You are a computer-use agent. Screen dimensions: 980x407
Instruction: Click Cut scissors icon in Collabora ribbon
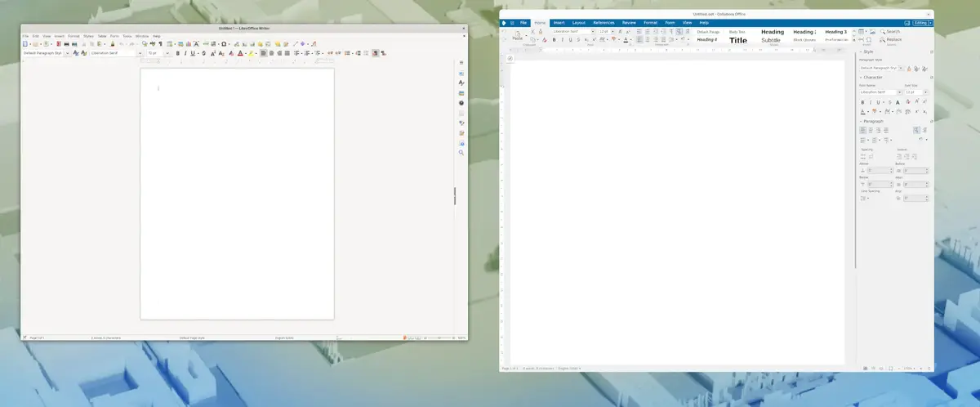coord(532,31)
